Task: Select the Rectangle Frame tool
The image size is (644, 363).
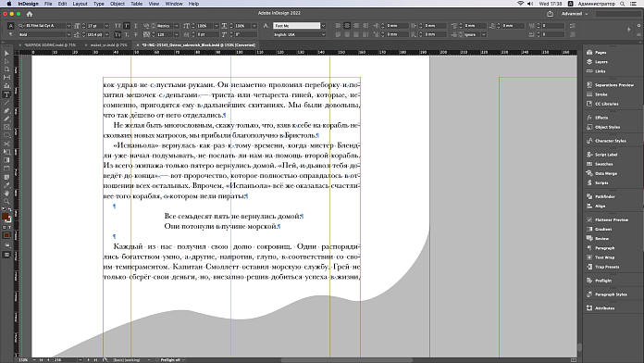Action: [x=6, y=127]
